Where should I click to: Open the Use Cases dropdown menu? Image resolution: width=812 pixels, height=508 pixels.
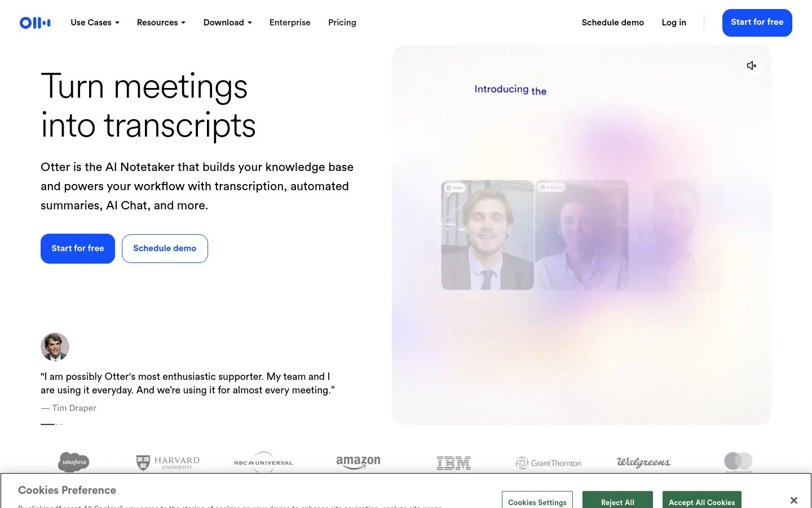click(x=95, y=23)
